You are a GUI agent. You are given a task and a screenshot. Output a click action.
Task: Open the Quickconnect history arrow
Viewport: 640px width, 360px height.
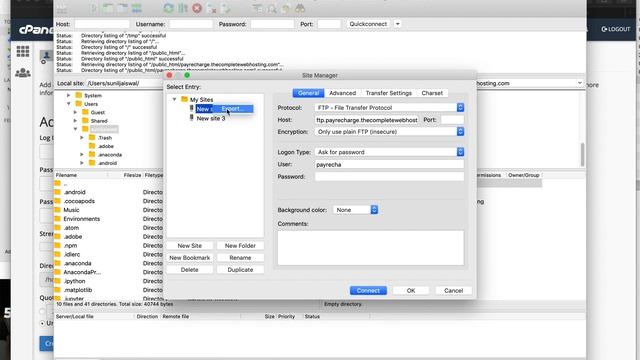[398, 24]
